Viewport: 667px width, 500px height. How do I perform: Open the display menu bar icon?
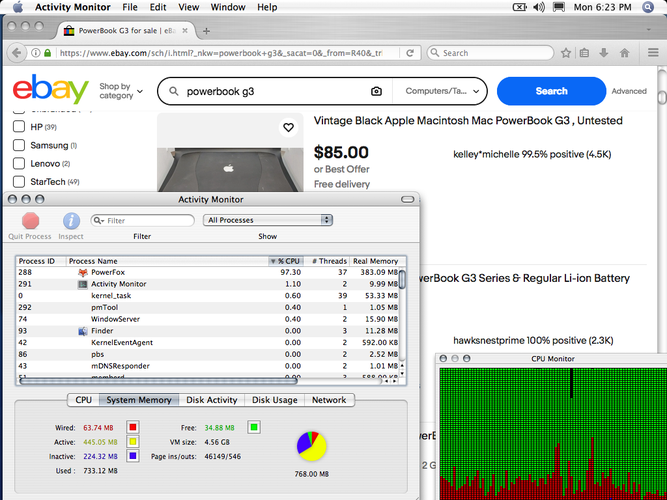tap(559, 7)
